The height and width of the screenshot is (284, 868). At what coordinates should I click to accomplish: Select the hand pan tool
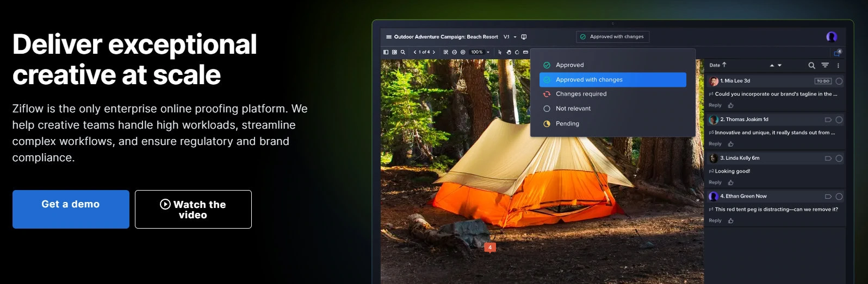click(x=509, y=52)
